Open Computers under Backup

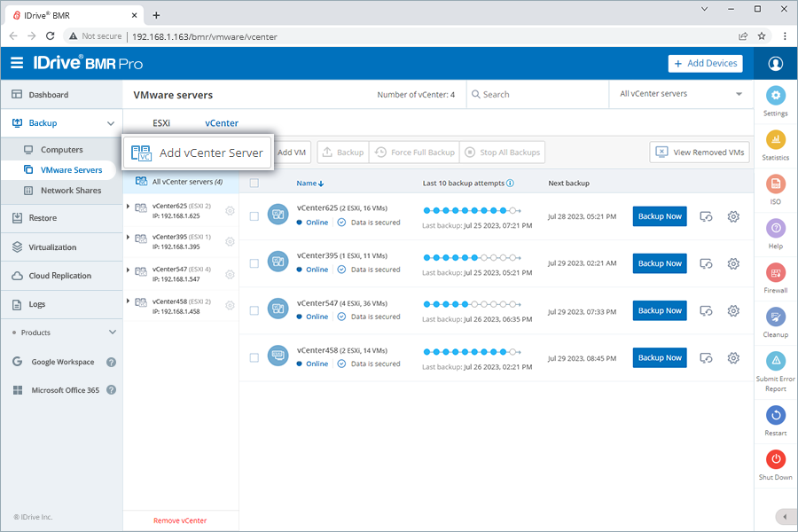61,150
